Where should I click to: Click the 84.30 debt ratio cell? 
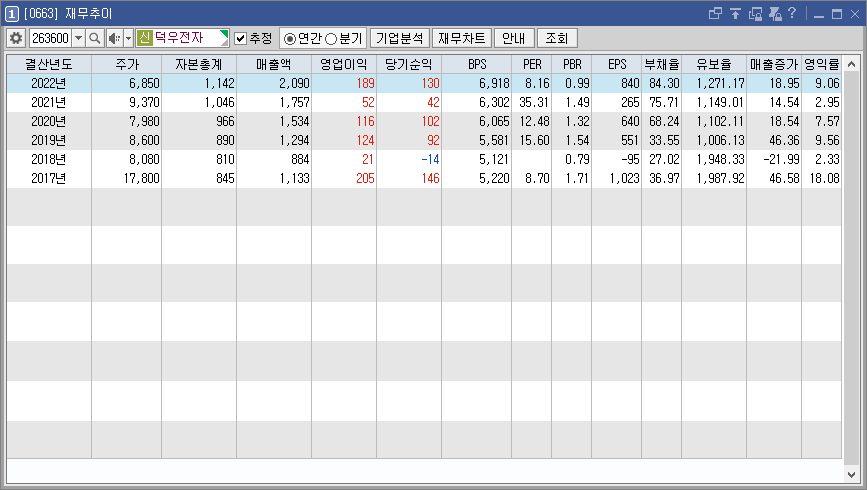tap(662, 84)
